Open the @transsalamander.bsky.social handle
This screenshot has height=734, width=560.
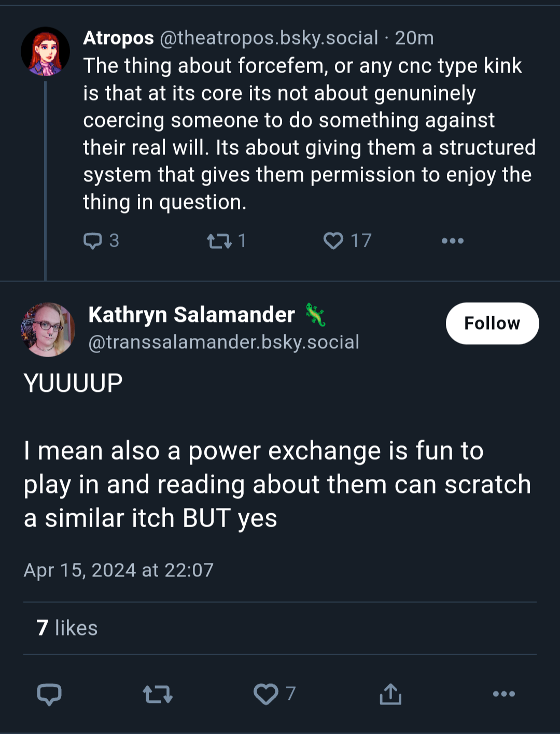pos(224,342)
